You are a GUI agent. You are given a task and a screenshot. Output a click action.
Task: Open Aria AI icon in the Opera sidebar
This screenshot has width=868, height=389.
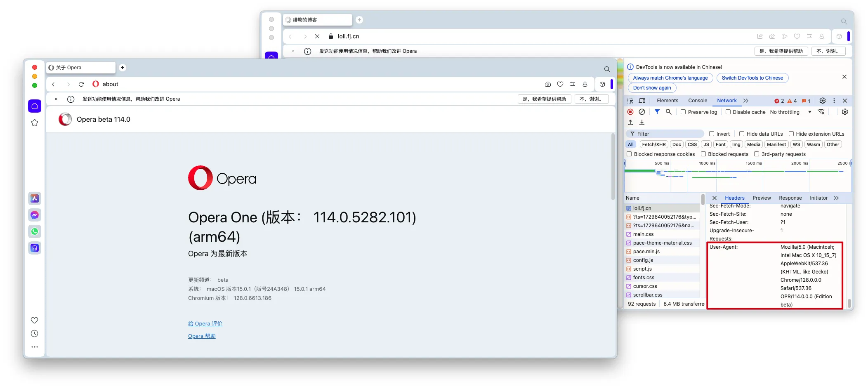tap(35, 198)
